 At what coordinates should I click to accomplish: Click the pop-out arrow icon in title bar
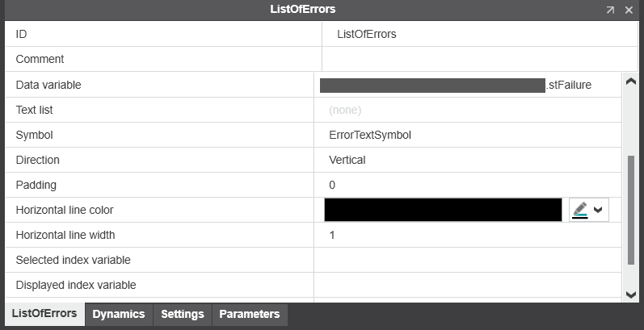pyautogui.click(x=610, y=10)
